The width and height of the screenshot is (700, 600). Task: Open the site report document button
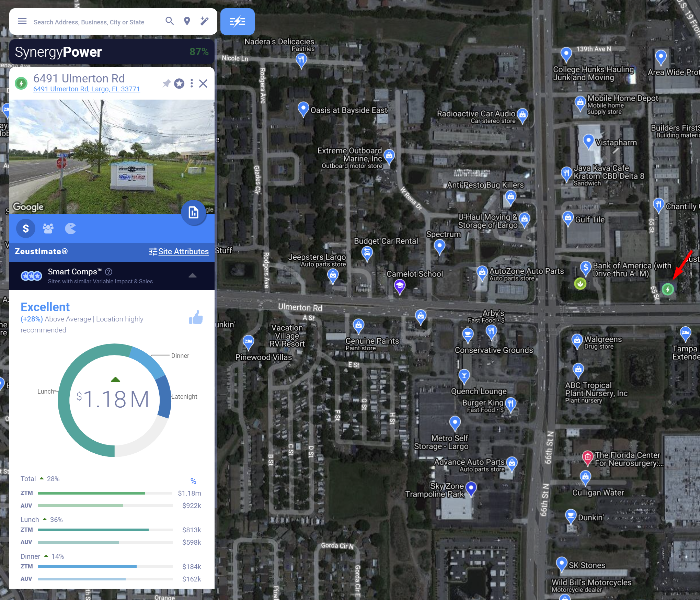(x=194, y=213)
